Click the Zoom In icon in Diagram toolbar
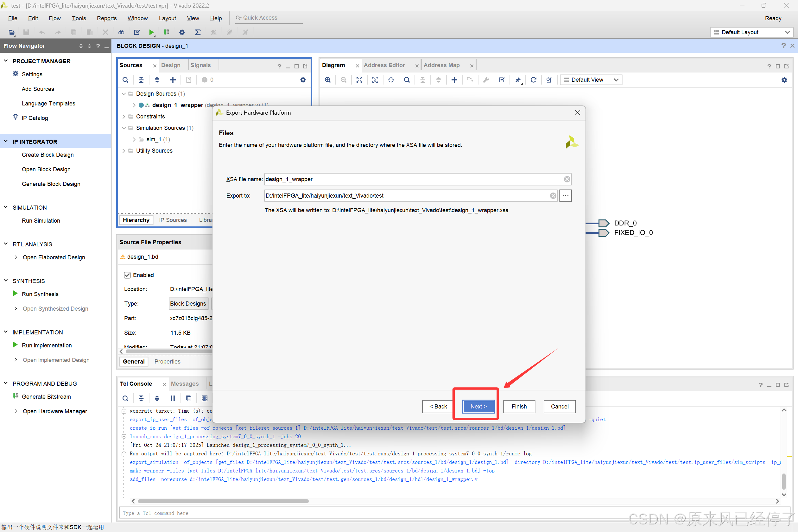Viewport: 798px width, 532px height. click(x=328, y=80)
